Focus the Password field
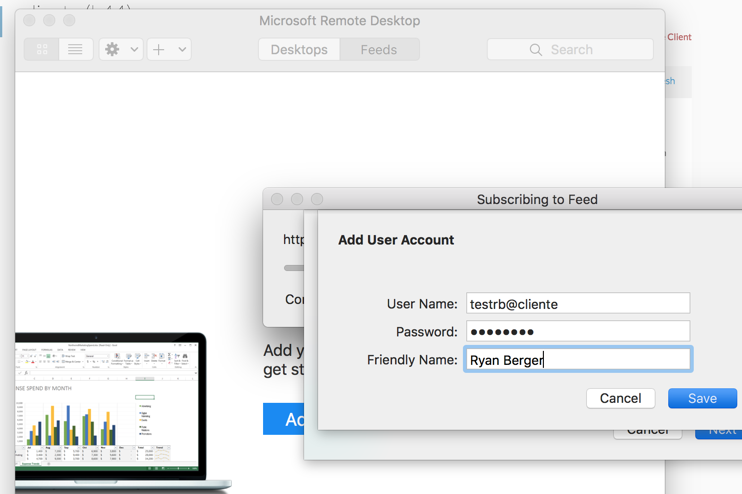742x494 pixels. 578,331
